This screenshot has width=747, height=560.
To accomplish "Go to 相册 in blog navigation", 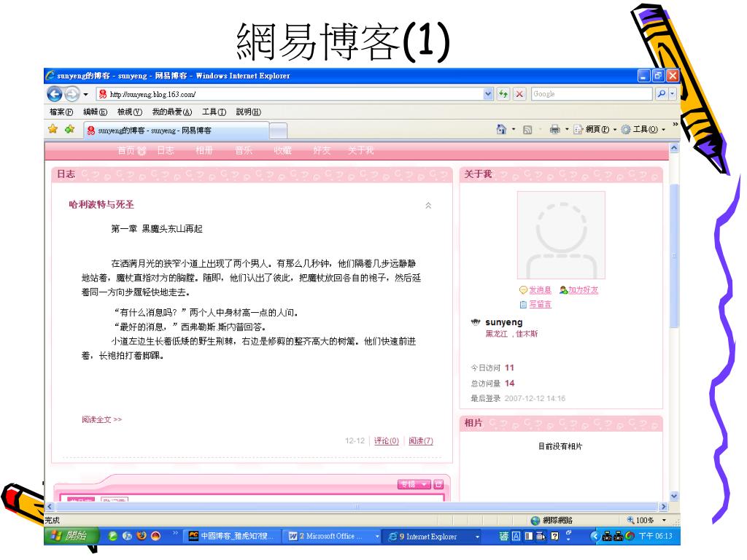I will pyautogui.click(x=204, y=150).
